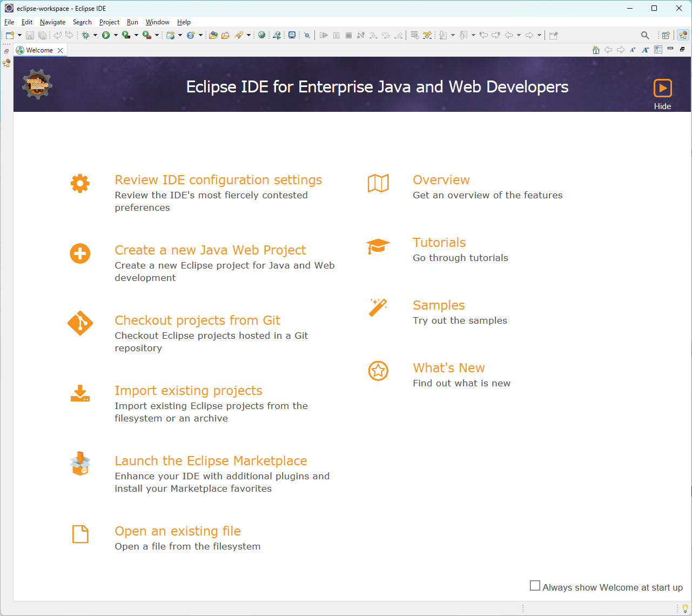This screenshot has height=616, width=692.
Task: Click the Magnify font size icon
Action: tap(645, 50)
